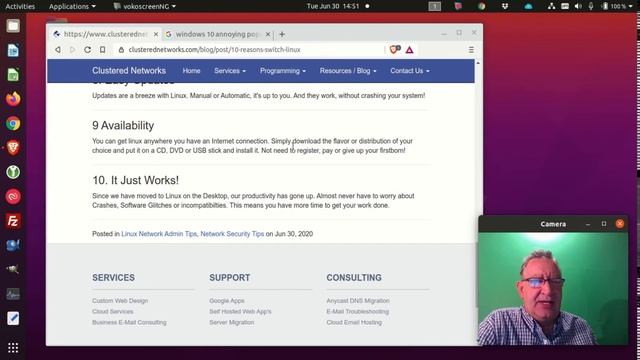This screenshot has height=360, width=640.
Task: Open LibreOffice Writer from the dock
Action: point(13,50)
